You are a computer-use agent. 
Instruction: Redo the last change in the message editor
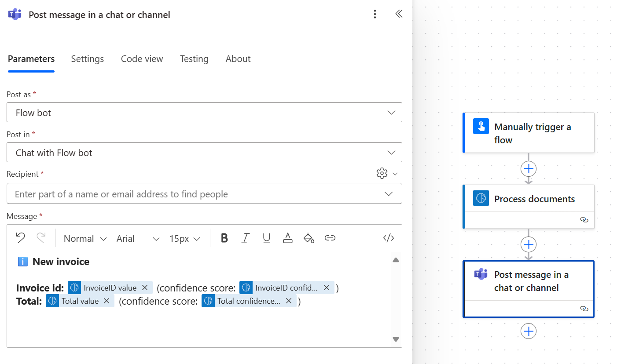point(40,238)
